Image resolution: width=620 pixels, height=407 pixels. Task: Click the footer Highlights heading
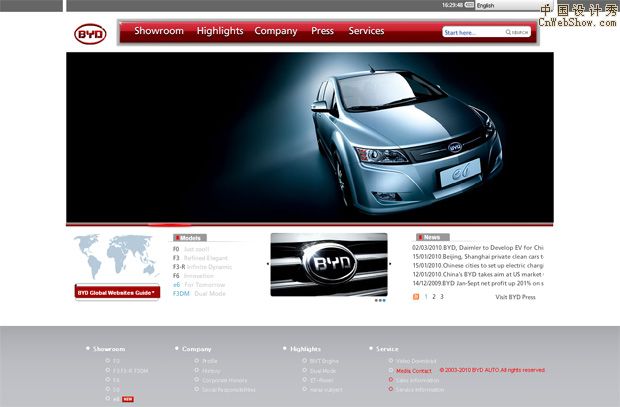point(305,349)
